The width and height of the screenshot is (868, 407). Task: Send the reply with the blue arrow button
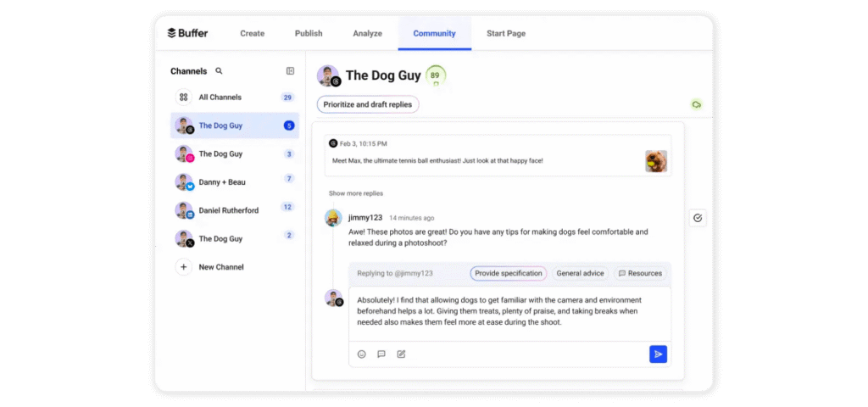[658, 354]
